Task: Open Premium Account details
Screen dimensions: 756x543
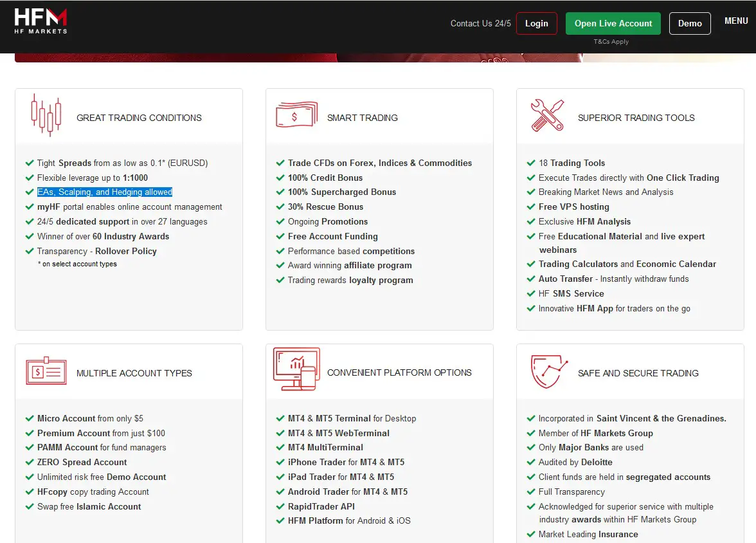Action: [x=74, y=433]
